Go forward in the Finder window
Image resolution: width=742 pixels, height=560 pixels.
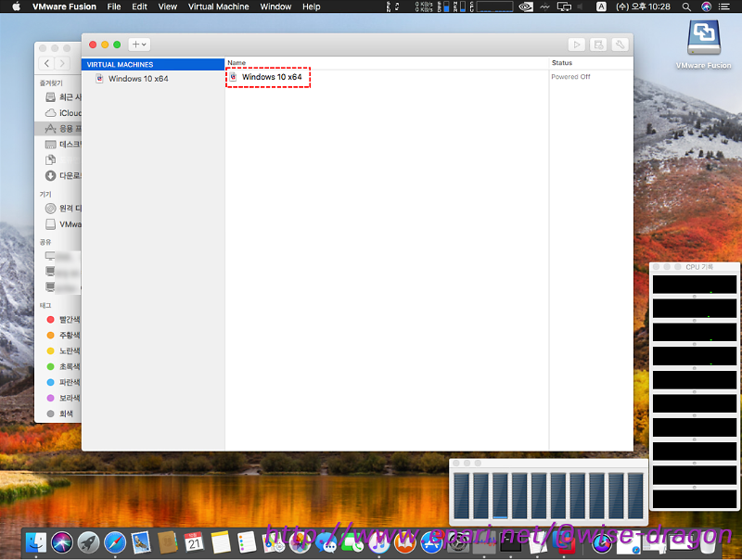point(62,63)
